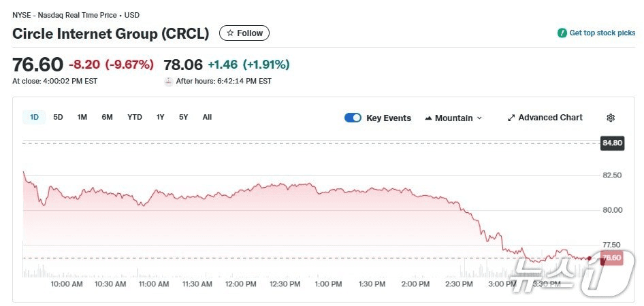
Task: Toggle the Key Events switch
Action: pyautogui.click(x=353, y=118)
